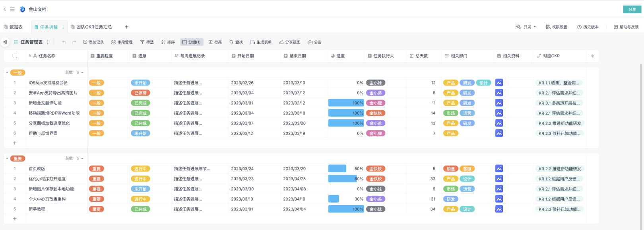Add a new column with plus icon
The height and width of the screenshot is (230, 644).
click(592, 56)
